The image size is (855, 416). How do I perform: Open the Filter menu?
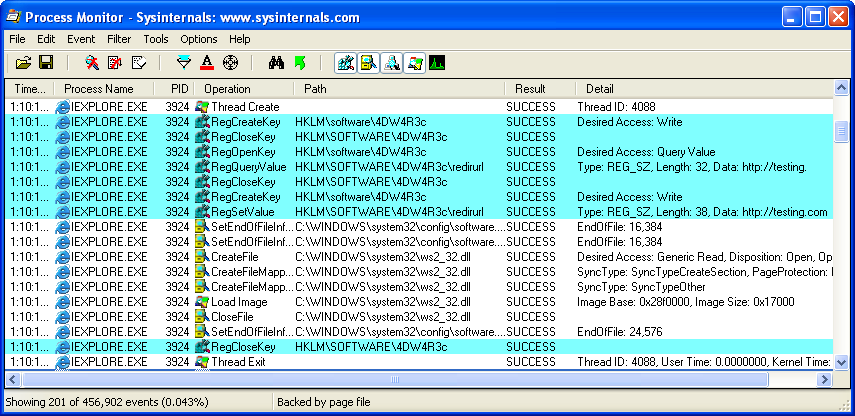pos(119,39)
